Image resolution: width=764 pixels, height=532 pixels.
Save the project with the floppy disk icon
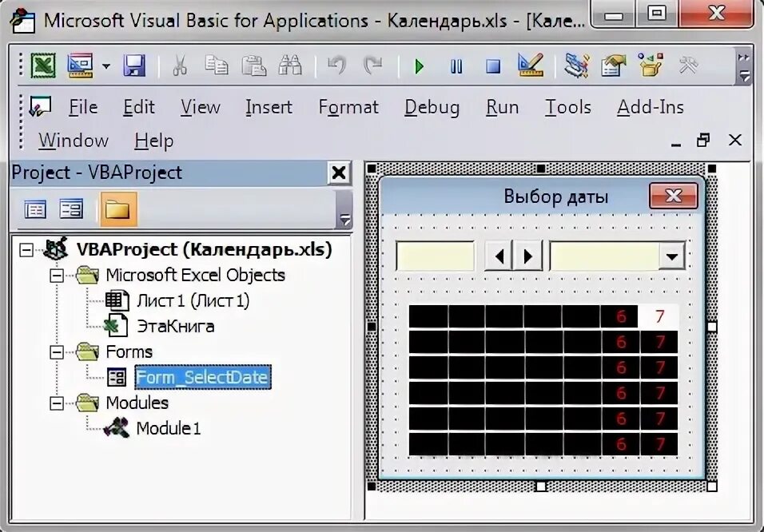point(134,66)
